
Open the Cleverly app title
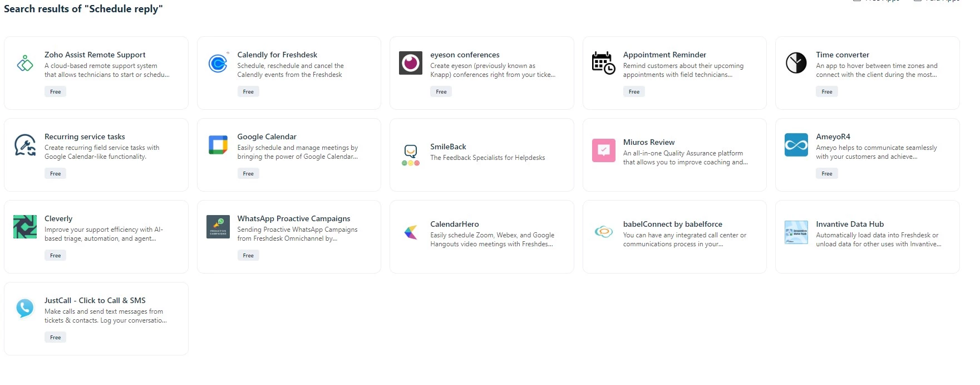58,218
